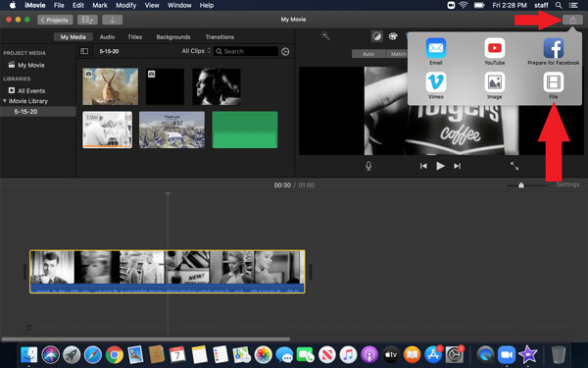Screen dimensions: 588x368
Task: Open Spotlight search in menu bar
Action: point(559,5)
